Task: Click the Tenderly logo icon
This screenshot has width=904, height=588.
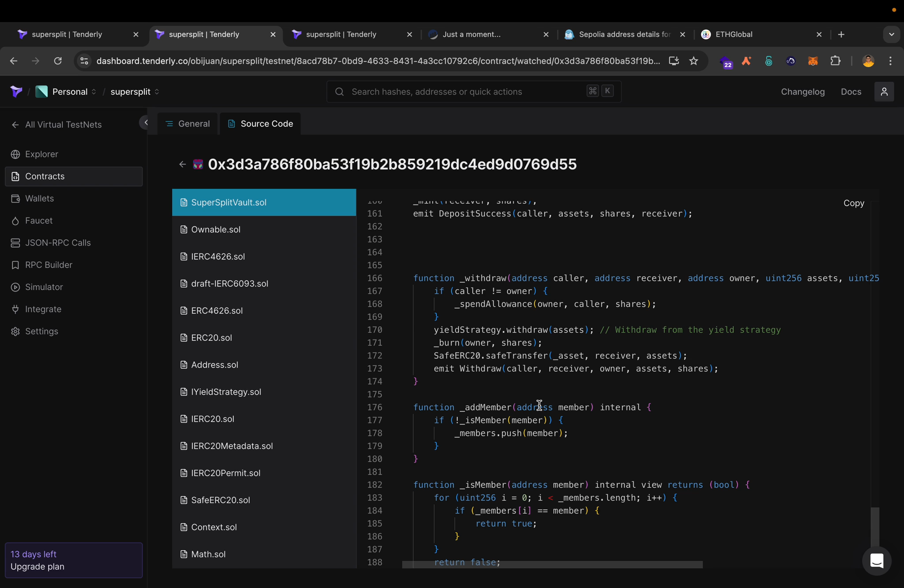Action: coord(16,91)
